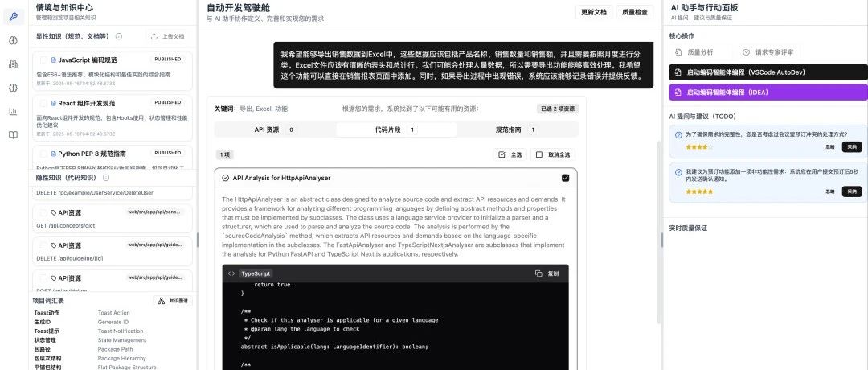Screen dimensions: 868x370
Task: Click the second sidebar icon below the wrench
Action: (x=14, y=40)
